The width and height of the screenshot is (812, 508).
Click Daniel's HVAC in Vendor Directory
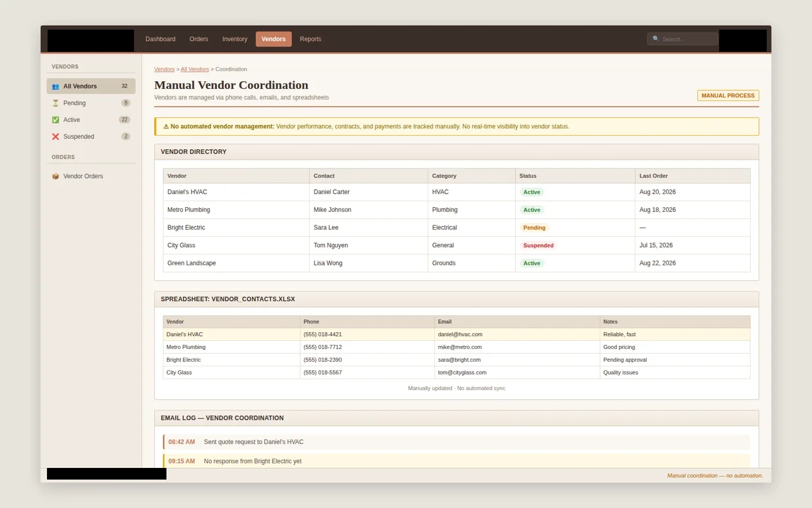[x=187, y=192]
